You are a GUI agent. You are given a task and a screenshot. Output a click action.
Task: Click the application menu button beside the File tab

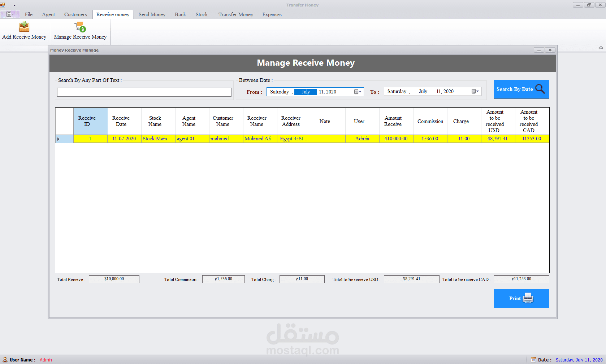(x=10, y=14)
